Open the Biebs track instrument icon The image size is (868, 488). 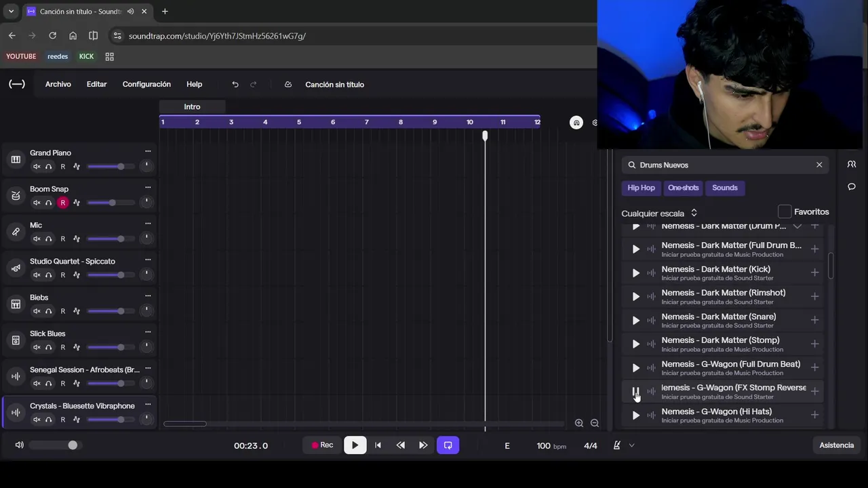[x=16, y=304]
